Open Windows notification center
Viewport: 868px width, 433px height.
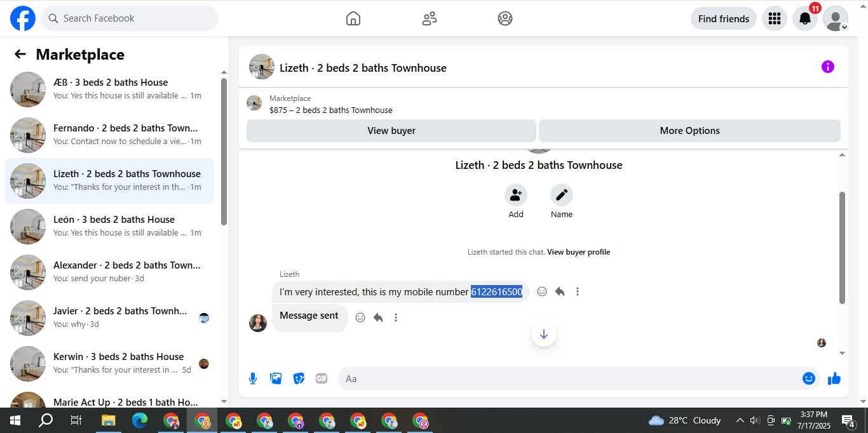(848, 420)
